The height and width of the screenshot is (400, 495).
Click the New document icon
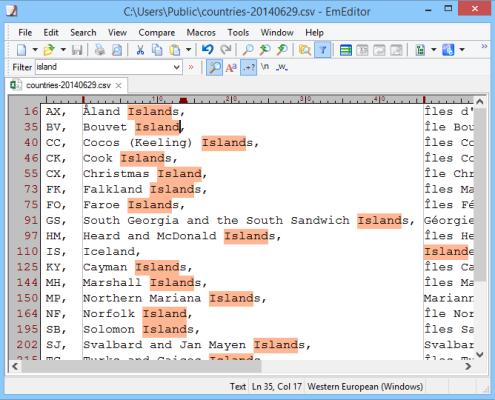(21, 50)
